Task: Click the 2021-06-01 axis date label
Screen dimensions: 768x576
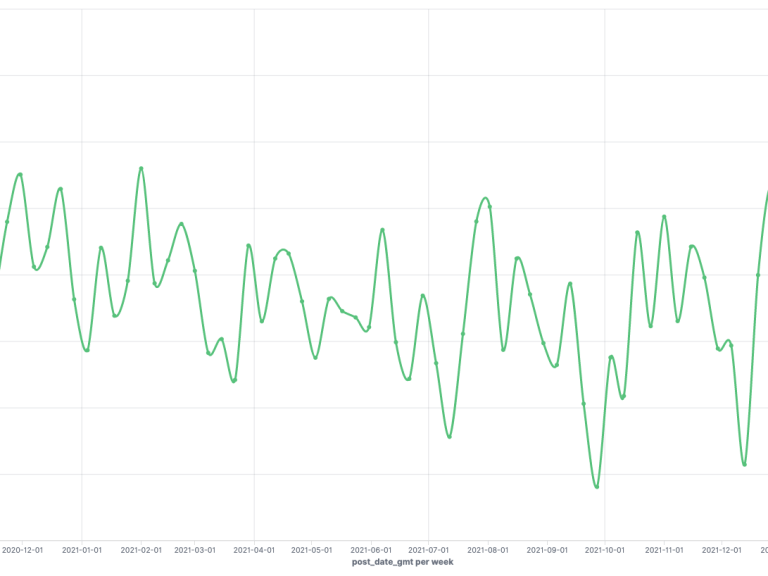Action: click(x=371, y=550)
